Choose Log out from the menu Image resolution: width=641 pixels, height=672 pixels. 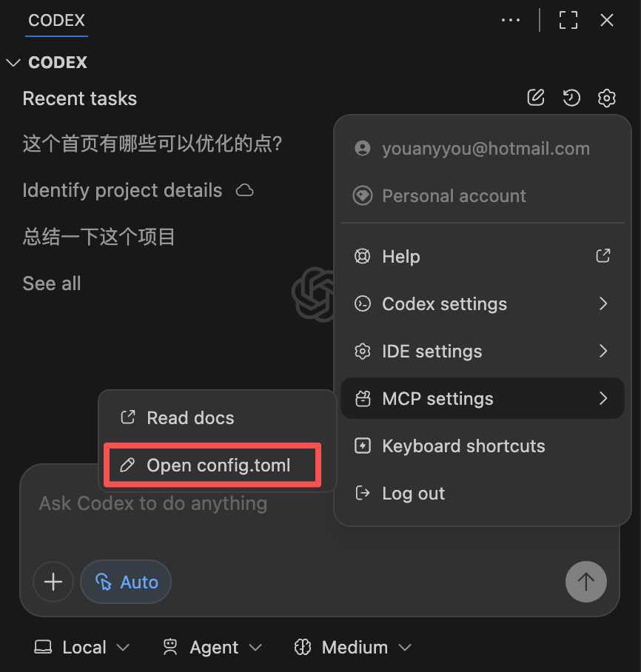click(483, 494)
